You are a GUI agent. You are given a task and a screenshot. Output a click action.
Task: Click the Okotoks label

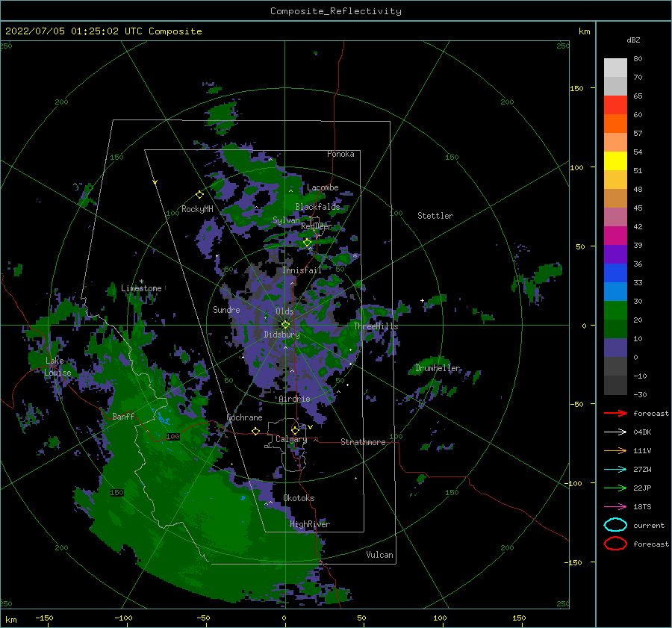(x=299, y=498)
